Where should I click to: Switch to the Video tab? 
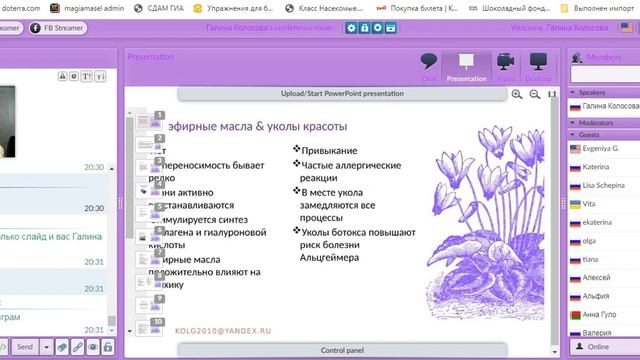pyautogui.click(x=505, y=67)
